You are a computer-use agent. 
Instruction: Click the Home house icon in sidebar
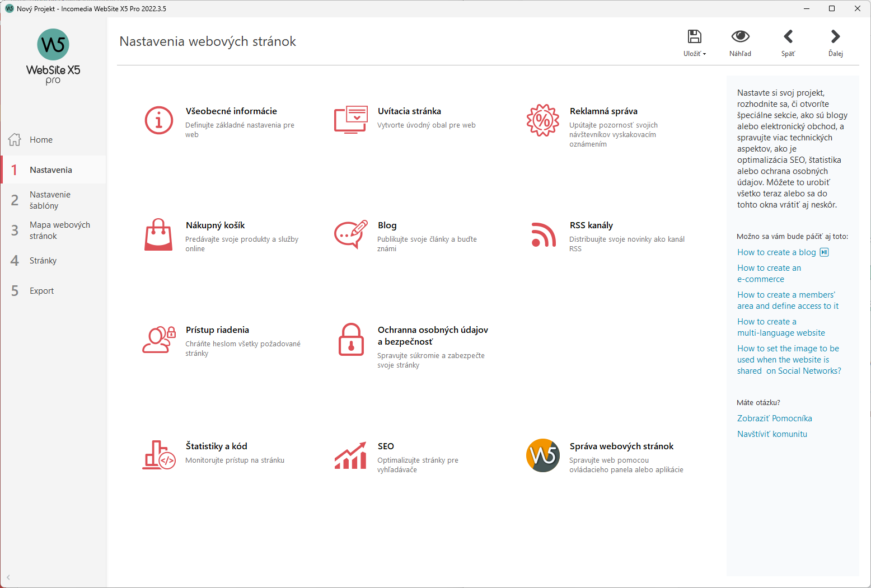tap(15, 139)
